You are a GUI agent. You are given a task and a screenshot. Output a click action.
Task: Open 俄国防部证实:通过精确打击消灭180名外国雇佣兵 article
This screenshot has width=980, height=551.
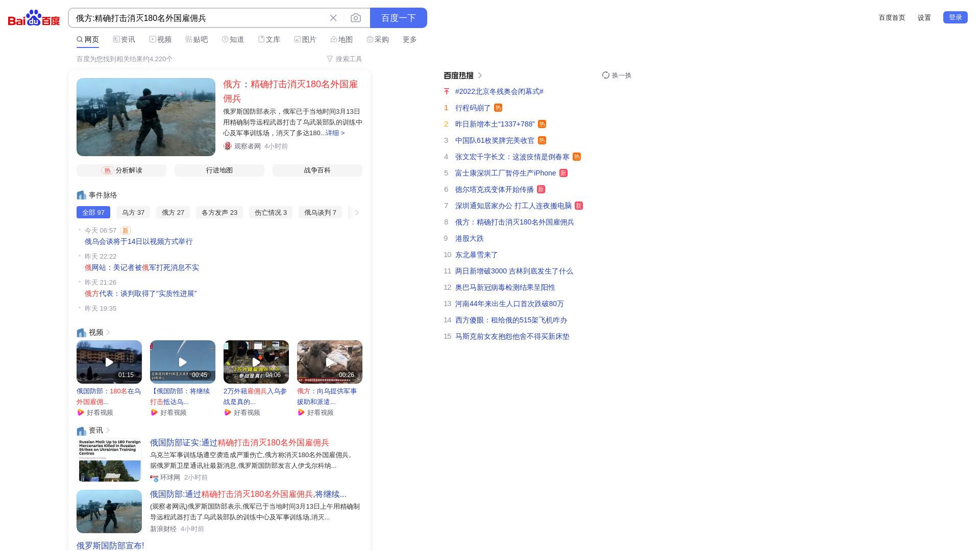point(239,442)
